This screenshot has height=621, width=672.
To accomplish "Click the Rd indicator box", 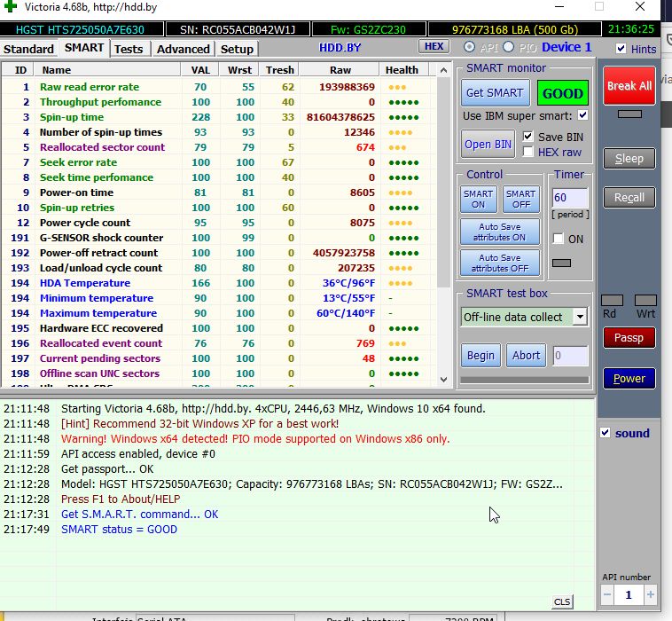I will (x=612, y=300).
